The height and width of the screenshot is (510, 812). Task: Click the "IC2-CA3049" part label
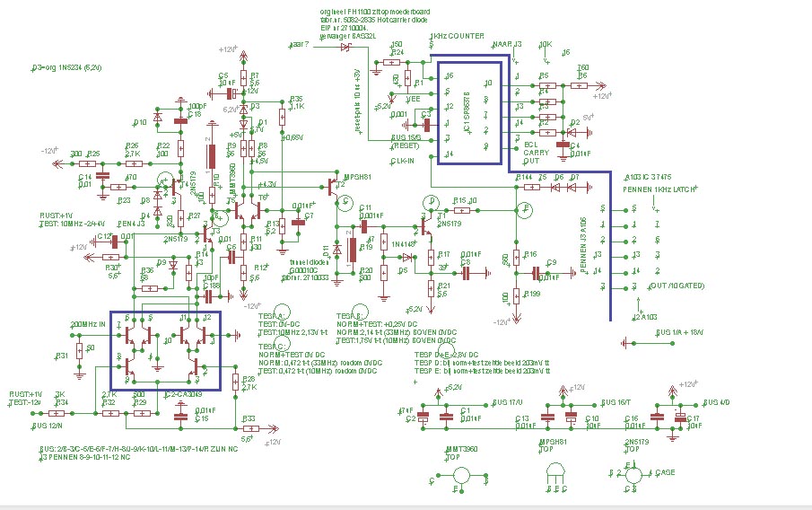(183, 394)
